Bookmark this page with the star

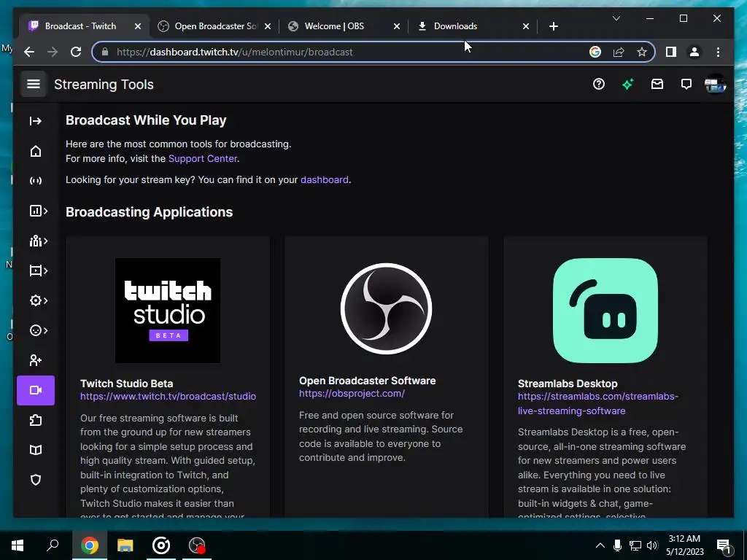click(642, 52)
